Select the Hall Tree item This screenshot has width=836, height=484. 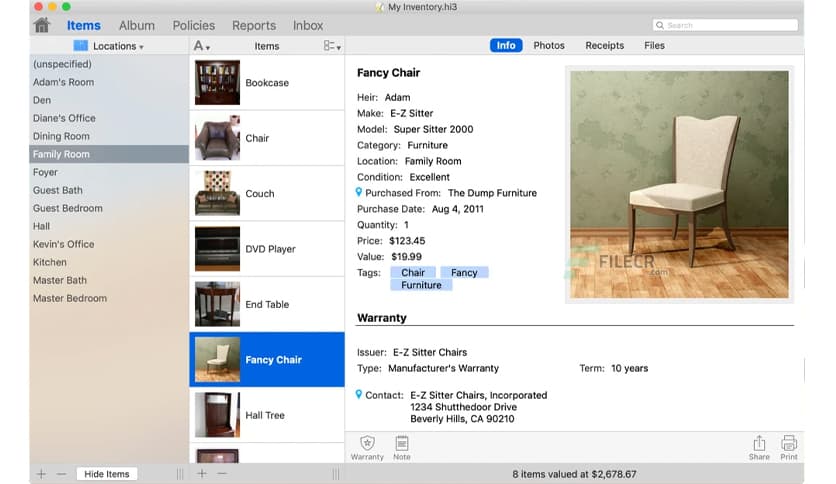267,415
